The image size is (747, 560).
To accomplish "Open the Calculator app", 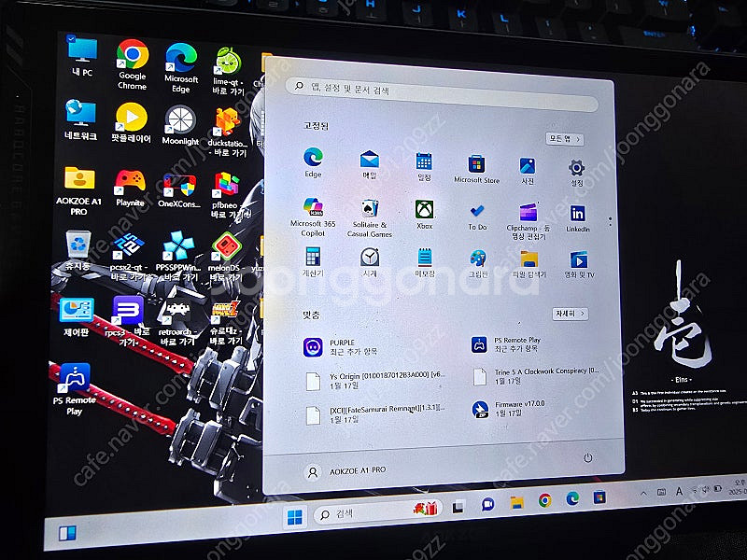I will [x=313, y=261].
